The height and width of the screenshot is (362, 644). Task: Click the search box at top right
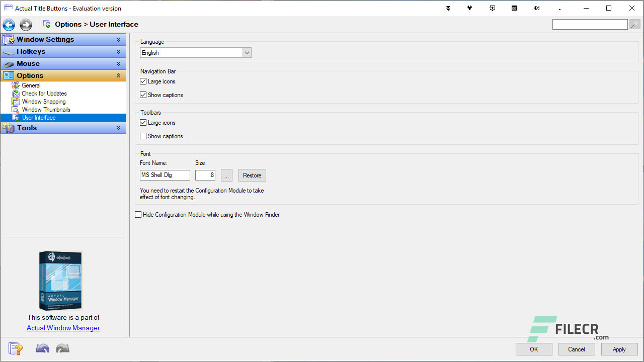click(x=590, y=24)
